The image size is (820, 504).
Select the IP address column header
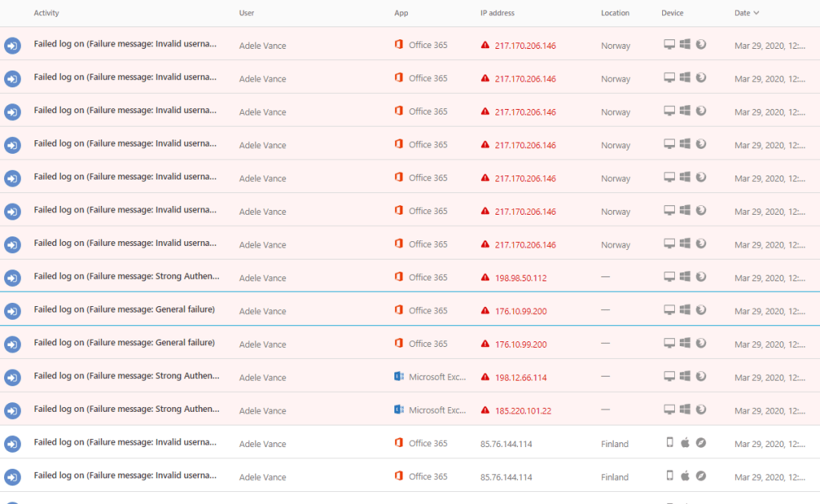pyautogui.click(x=497, y=13)
